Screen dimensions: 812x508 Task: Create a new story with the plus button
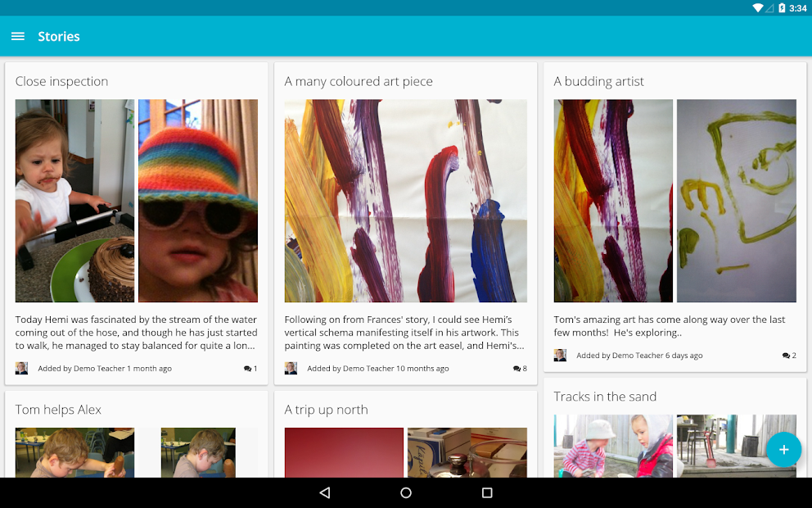coord(784,449)
